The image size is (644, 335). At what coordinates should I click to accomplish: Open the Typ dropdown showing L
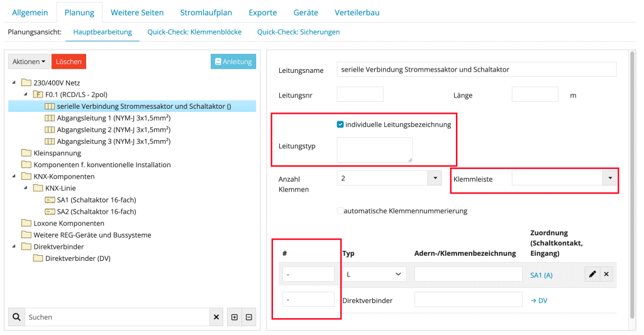pos(374,274)
